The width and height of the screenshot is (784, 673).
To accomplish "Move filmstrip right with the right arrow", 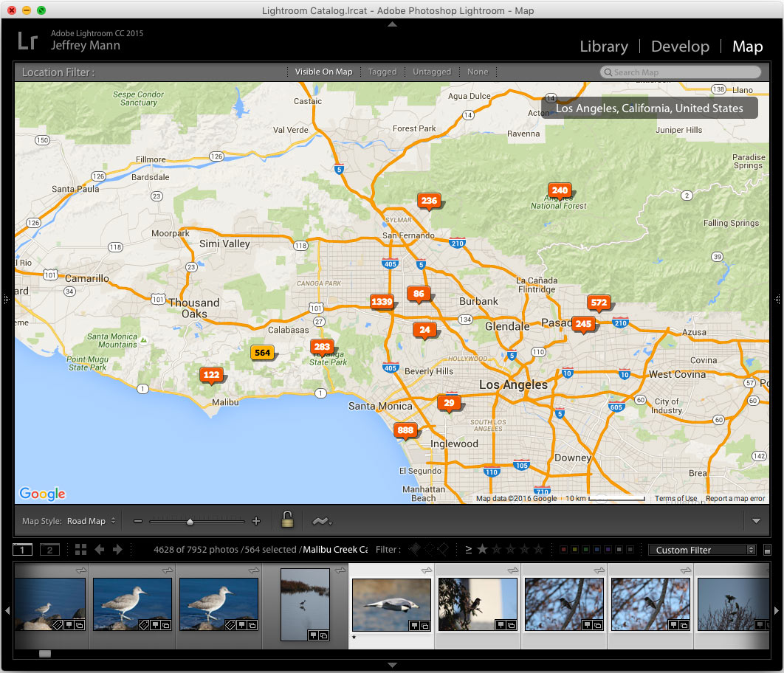I will point(776,610).
